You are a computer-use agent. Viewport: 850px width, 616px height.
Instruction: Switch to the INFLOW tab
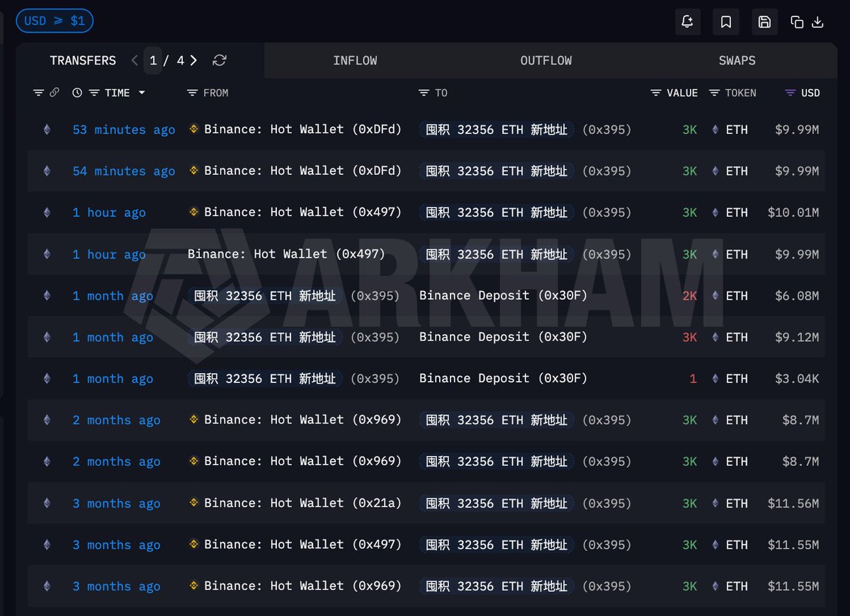coord(355,61)
